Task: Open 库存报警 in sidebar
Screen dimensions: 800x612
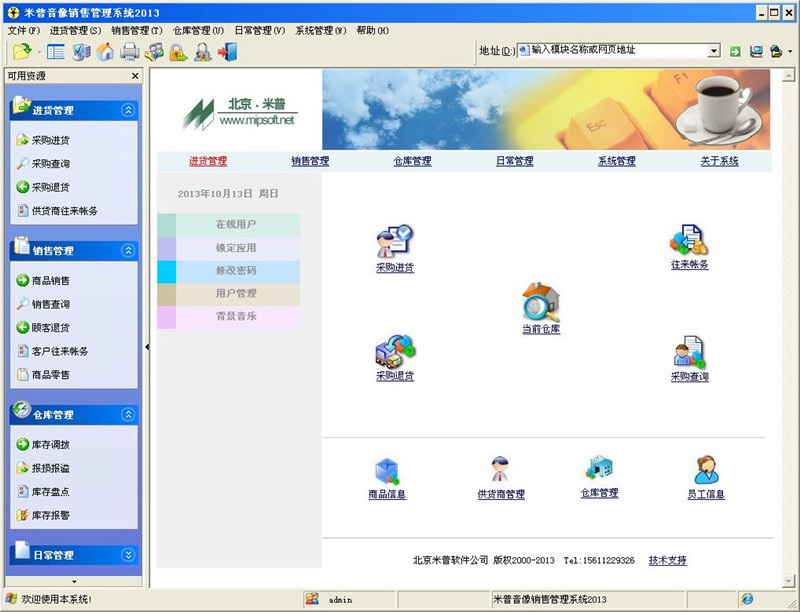Action: tap(43, 515)
